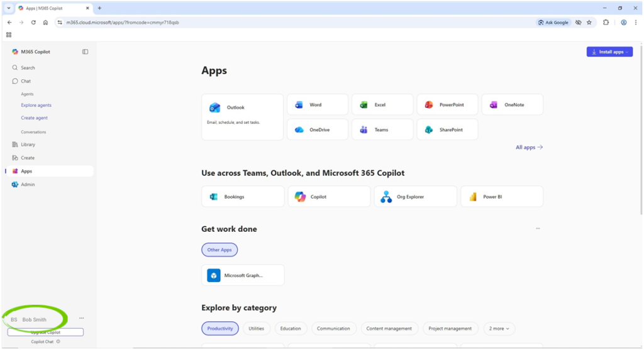The height and width of the screenshot is (350, 644).
Task: Launch the OneNote app
Action: tap(512, 105)
